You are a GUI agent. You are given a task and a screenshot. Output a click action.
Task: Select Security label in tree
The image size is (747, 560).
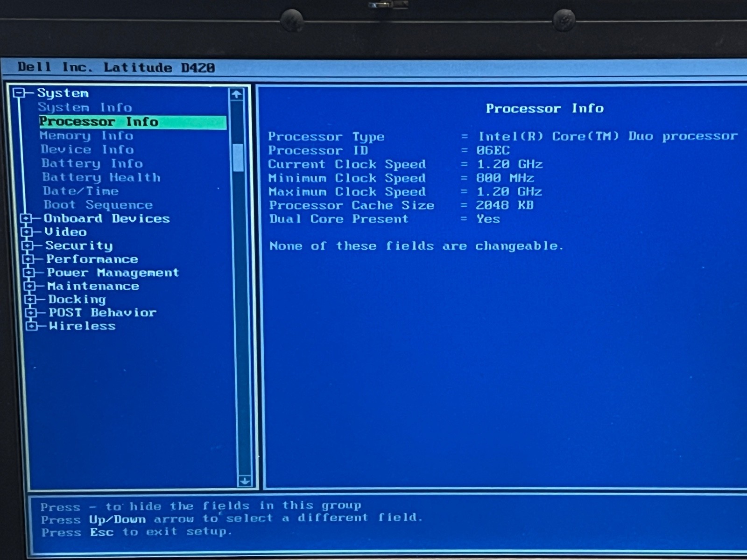[79, 245]
